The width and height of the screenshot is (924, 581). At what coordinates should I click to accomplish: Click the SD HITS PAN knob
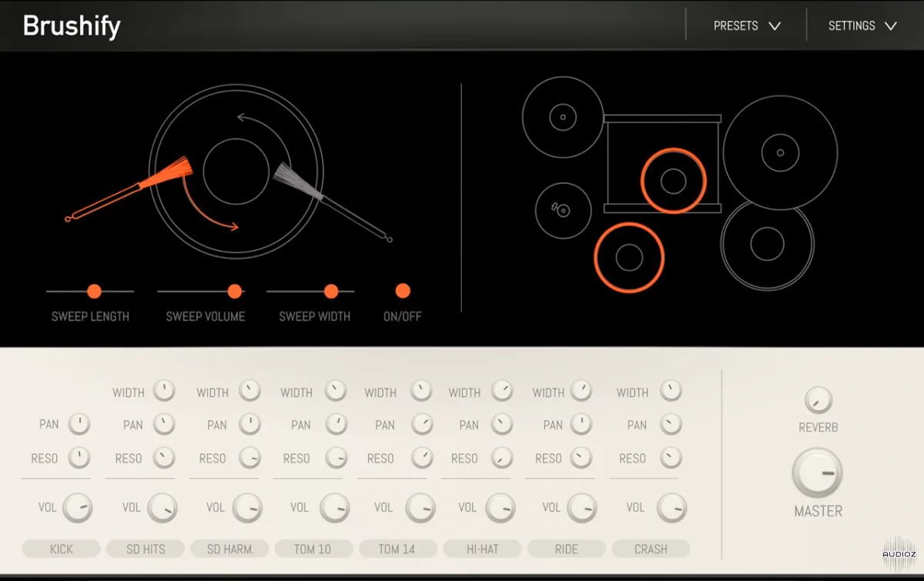click(164, 423)
